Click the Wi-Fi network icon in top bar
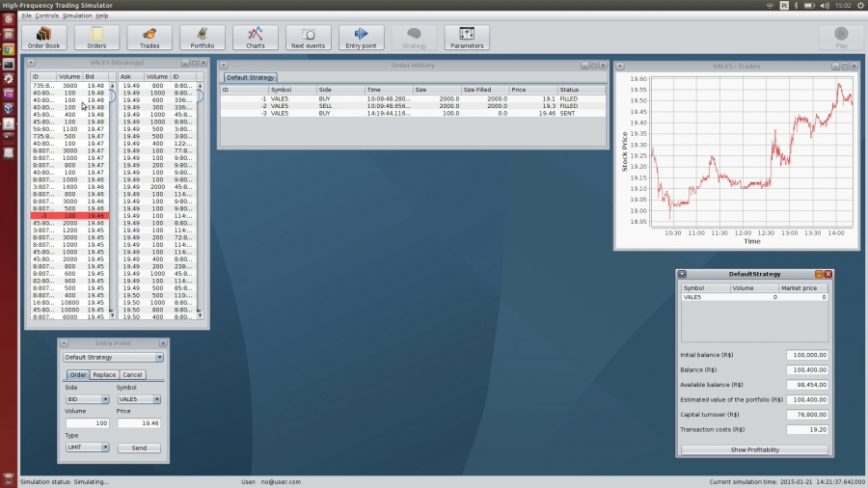This screenshot has height=488, width=868. [770, 5]
